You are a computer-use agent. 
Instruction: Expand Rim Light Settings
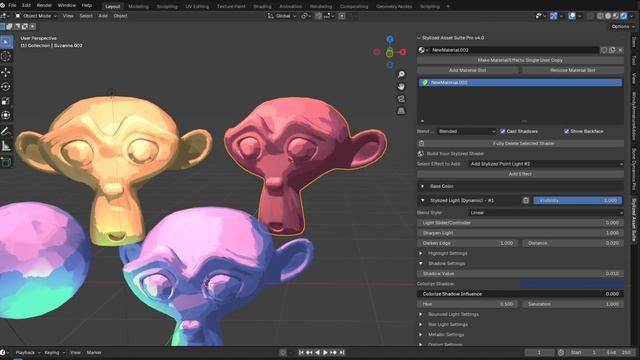point(421,324)
